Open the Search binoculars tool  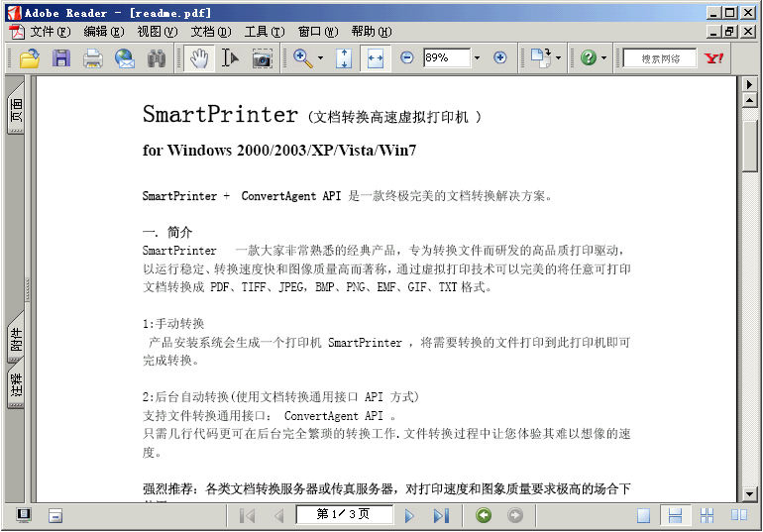157,58
